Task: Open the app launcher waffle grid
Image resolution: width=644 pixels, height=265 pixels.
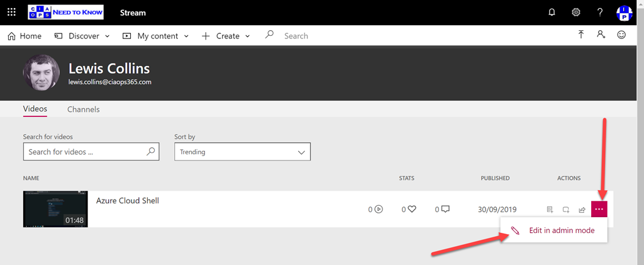Action: [x=11, y=12]
